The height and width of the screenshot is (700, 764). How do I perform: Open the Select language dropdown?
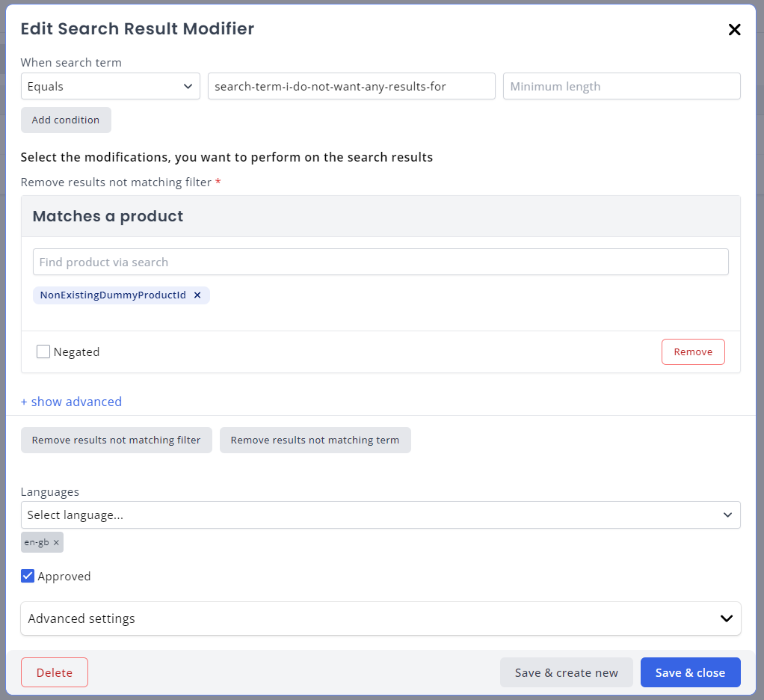coord(381,515)
